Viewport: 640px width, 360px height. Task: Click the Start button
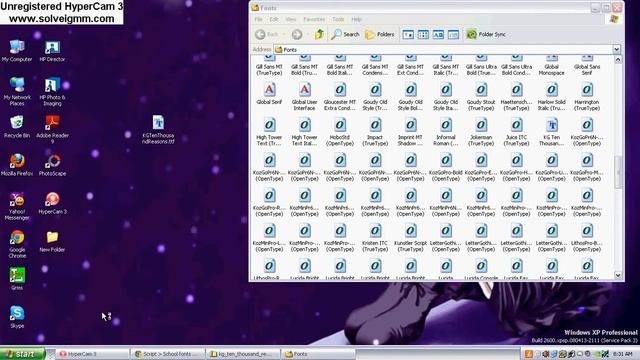pyautogui.click(x=22, y=354)
